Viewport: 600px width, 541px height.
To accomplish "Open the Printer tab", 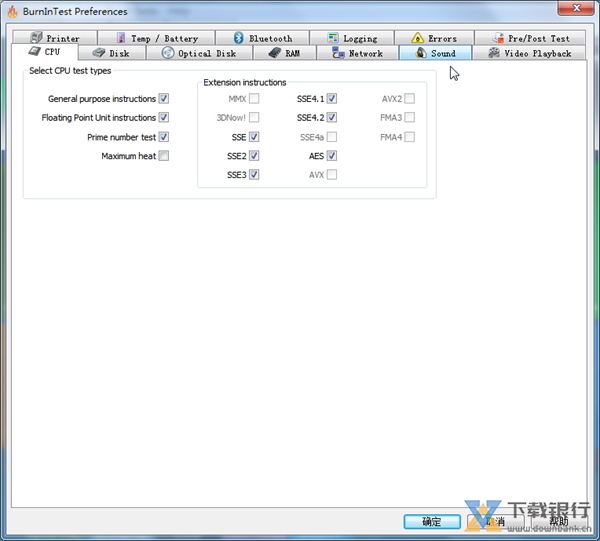I will point(55,38).
